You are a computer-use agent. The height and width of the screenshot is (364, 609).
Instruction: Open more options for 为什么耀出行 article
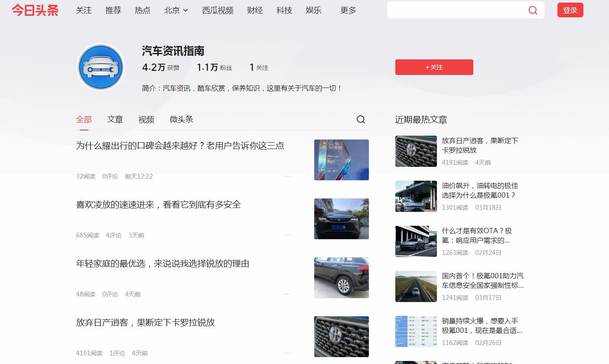point(287,176)
